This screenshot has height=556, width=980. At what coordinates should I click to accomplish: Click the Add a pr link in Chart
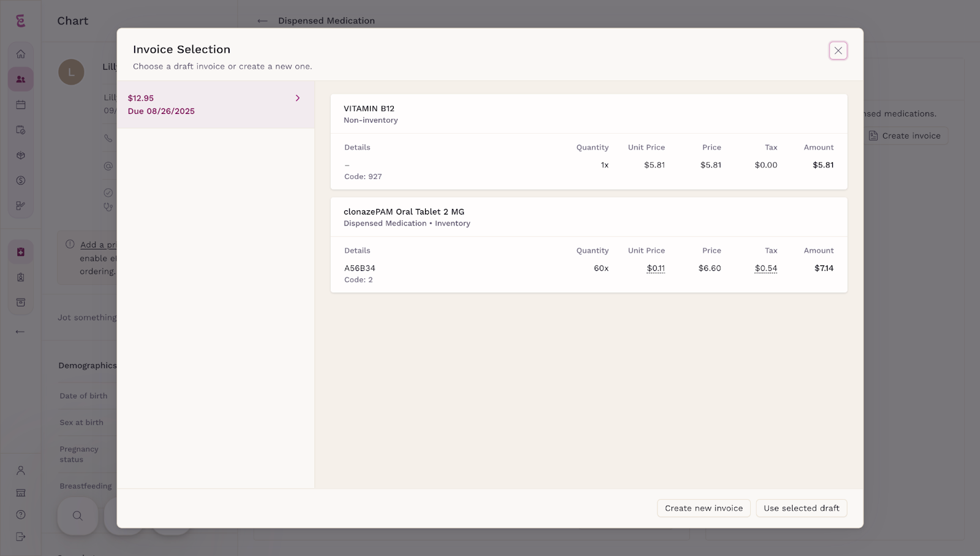pos(98,245)
